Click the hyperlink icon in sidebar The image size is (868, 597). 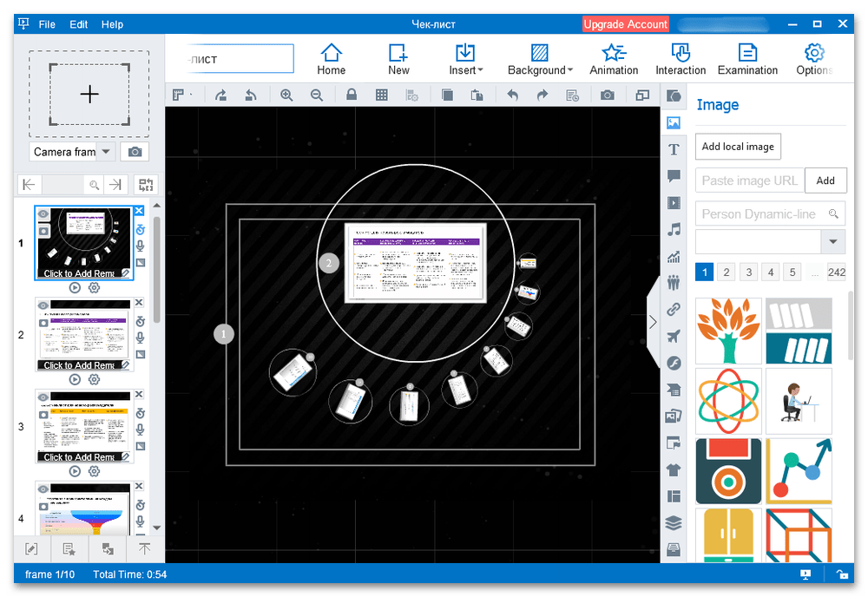click(674, 309)
